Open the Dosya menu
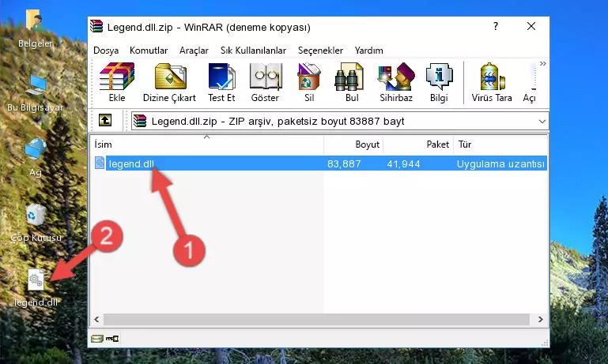 pos(106,51)
